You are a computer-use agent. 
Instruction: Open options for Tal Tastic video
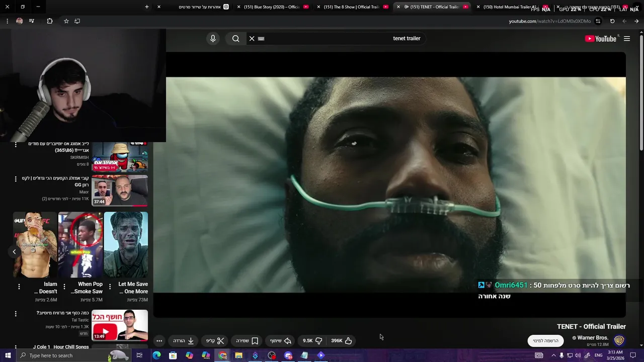(16, 314)
